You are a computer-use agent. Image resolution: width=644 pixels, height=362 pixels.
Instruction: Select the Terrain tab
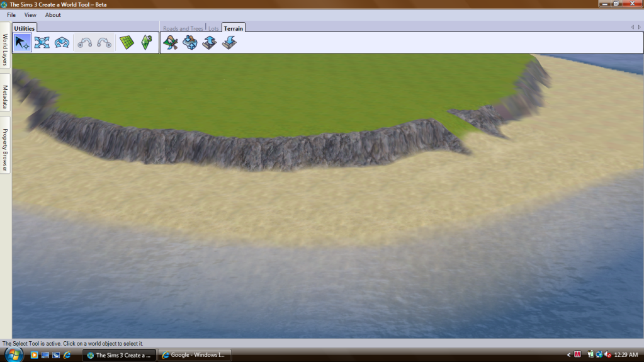tap(234, 28)
